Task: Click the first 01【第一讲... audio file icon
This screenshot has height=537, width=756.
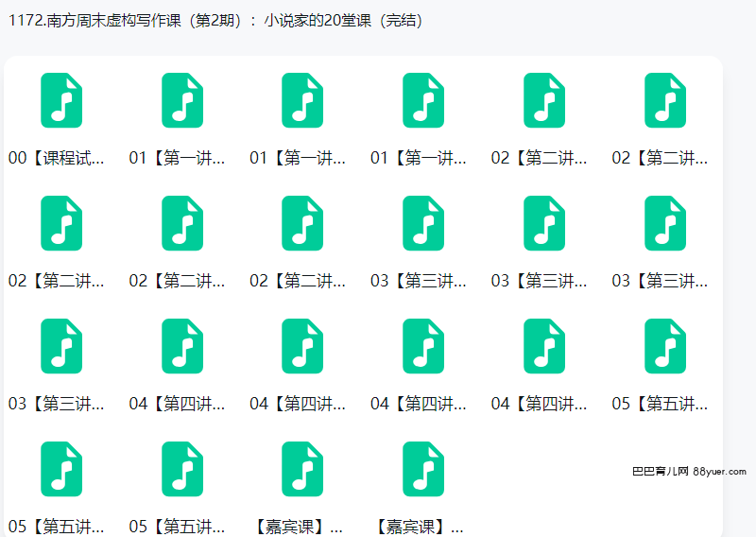Action: tap(182, 100)
